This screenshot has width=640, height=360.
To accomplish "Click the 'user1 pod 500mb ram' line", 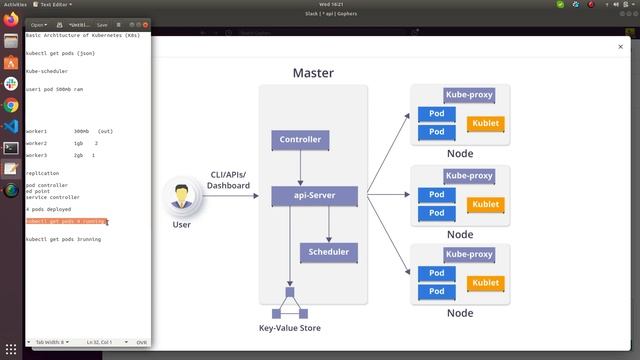I will coord(54,89).
